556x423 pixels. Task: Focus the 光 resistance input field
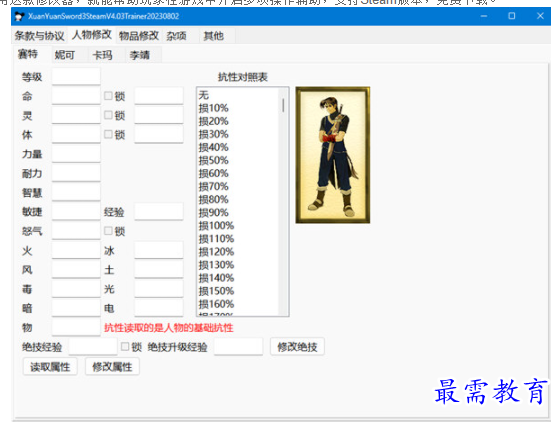[159, 289]
